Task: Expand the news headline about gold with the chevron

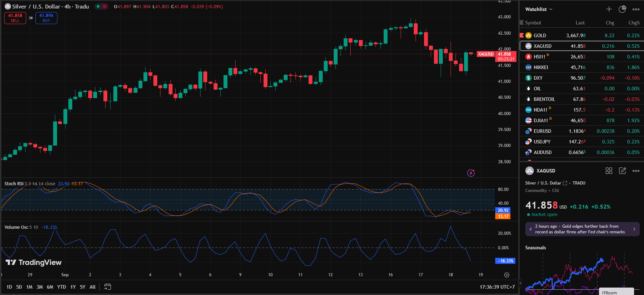Action: tap(634, 229)
